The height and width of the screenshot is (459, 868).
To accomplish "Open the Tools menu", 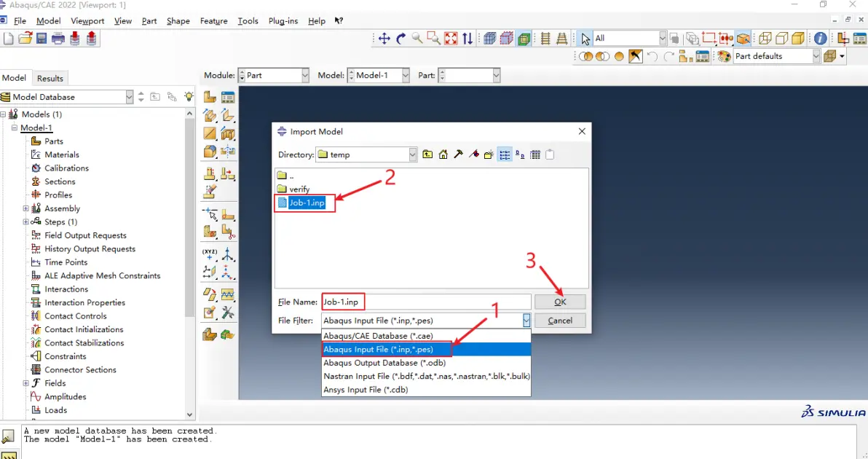I will [x=248, y=21].
